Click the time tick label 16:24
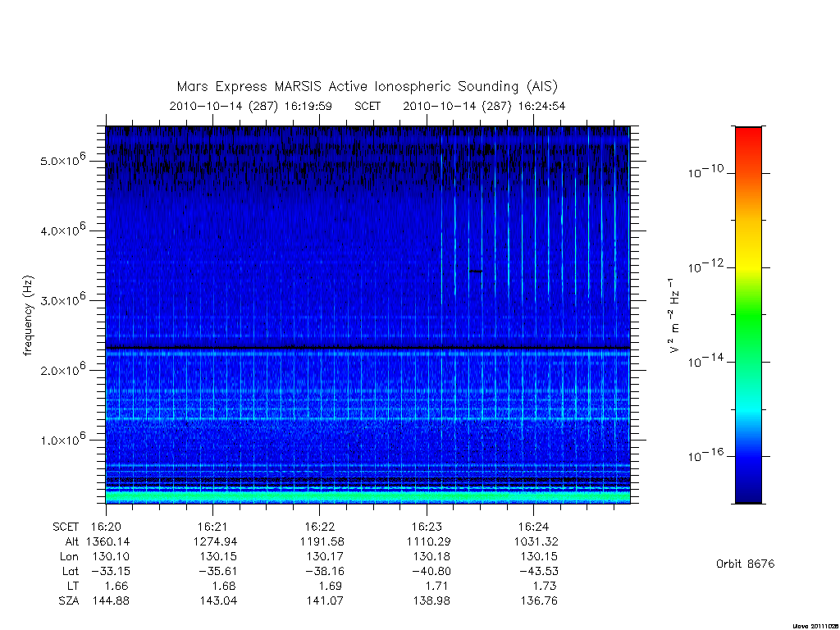The width and height of the screenshot is (840, 630). point(533,527)
